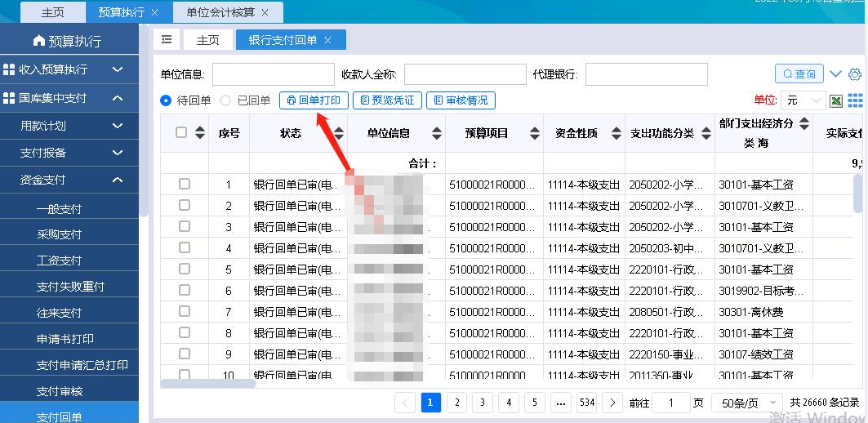The width and height of the screenshot is (868, 423).
Task: Open 采购支付 in the sidebar
Action: click(60, 234)
